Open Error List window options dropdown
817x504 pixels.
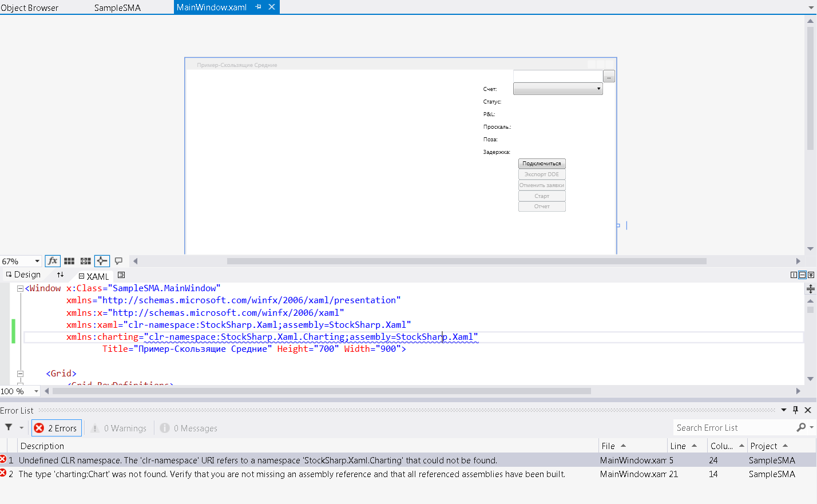click(784, 410)
